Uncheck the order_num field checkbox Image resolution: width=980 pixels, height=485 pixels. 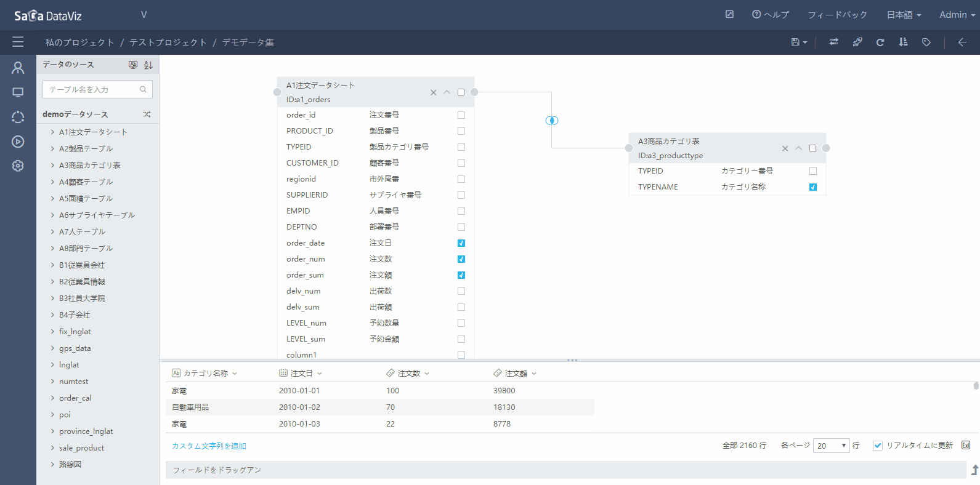click(x=461, y=259)
